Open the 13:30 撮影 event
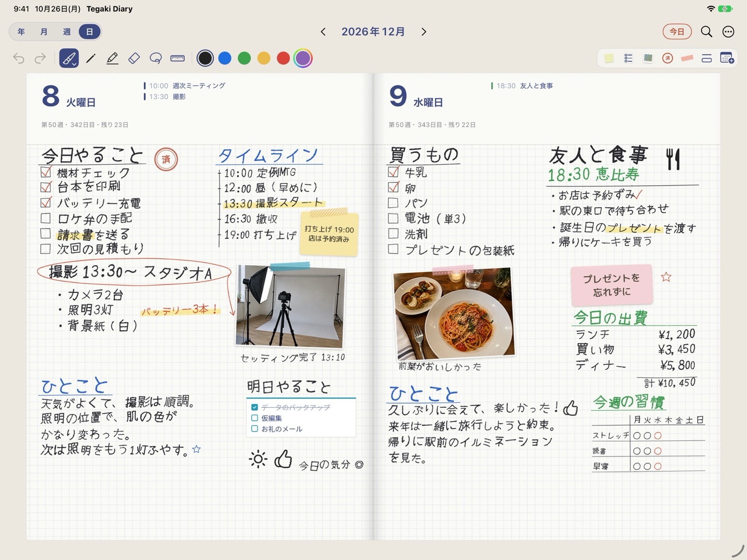The width and height of the screenshot is (747, 560). tap(165, 97)
